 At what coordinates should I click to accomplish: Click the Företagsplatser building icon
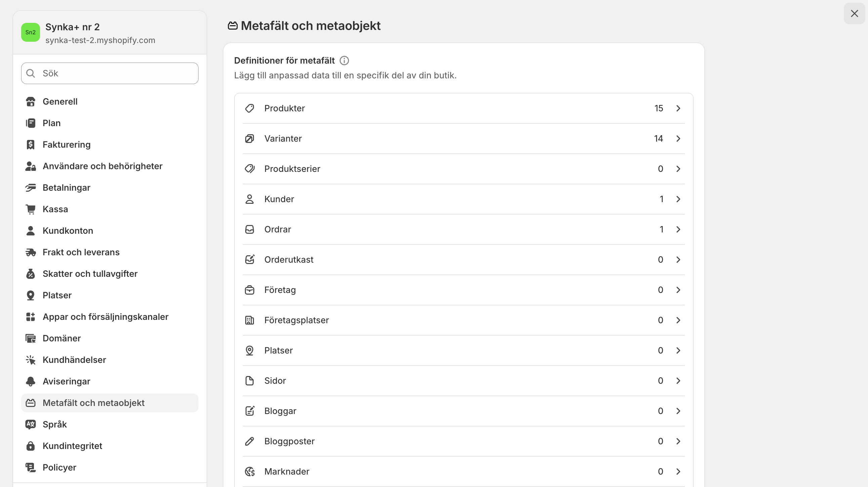coord(250,321)
